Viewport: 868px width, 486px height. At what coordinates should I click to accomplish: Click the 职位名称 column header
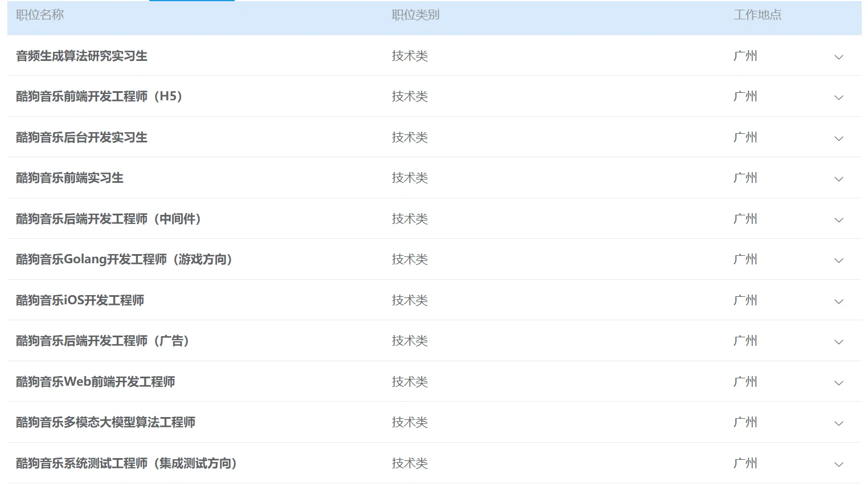click(40, 15)
